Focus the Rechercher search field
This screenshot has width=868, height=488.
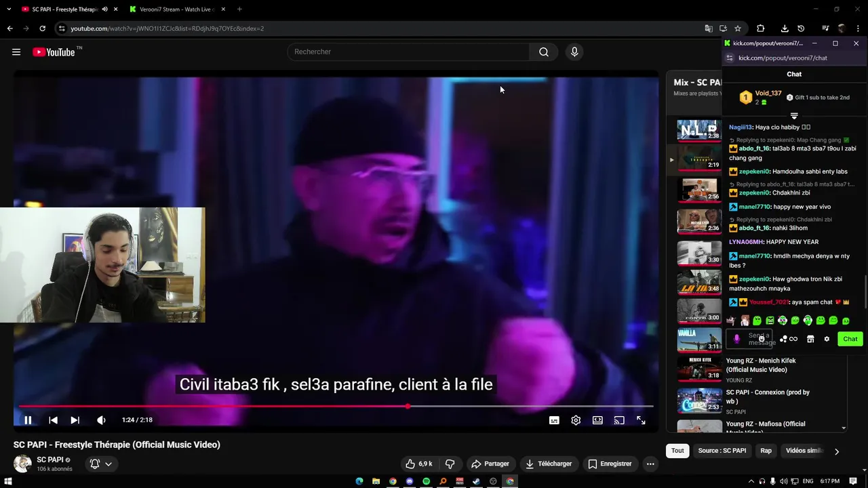click(x=409, y=52)
